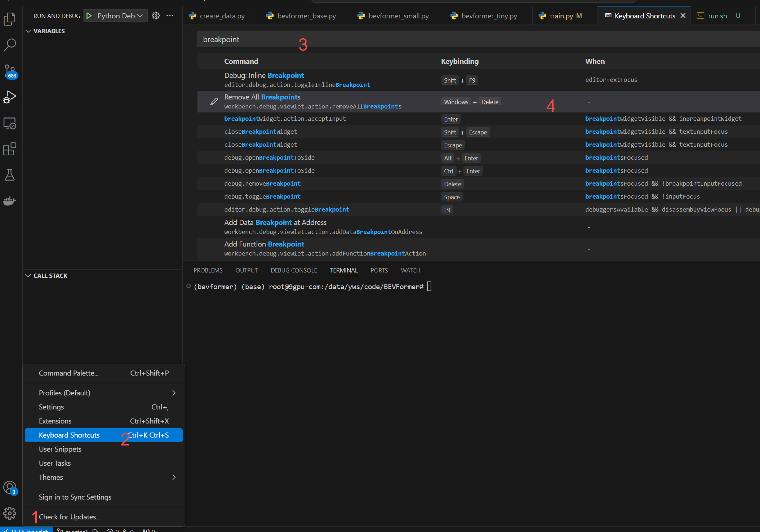Click Sign in to Sync Settings
This screenshot has height=532, width=760.
click(x=75, y=497)
